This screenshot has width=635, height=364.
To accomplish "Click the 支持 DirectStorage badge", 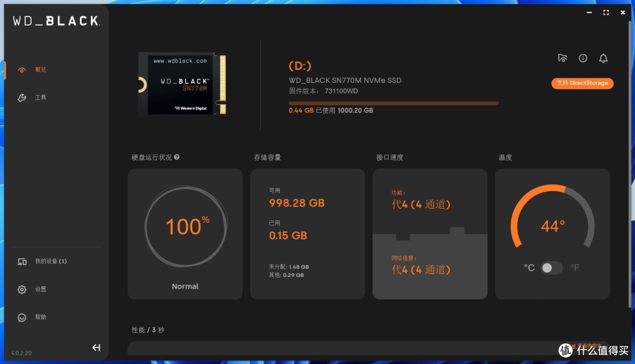I will [582, 83].
